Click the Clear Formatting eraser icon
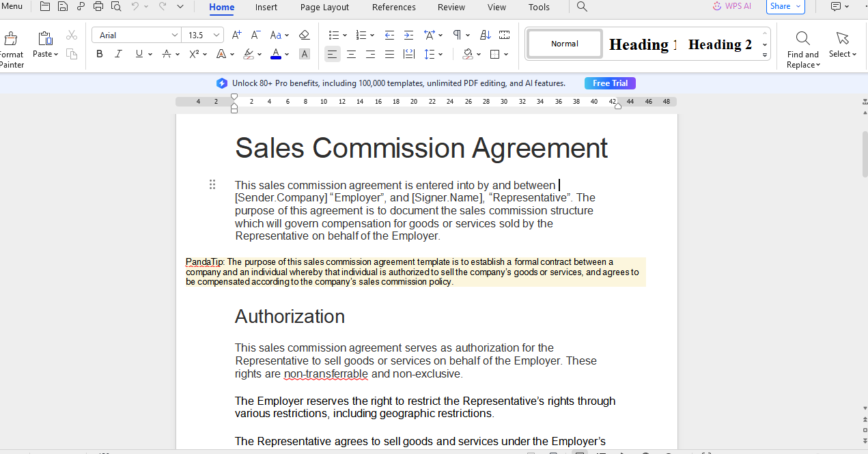Image resolution: width=868 pixels, height=454 pixels. click(x=305, y=35)
